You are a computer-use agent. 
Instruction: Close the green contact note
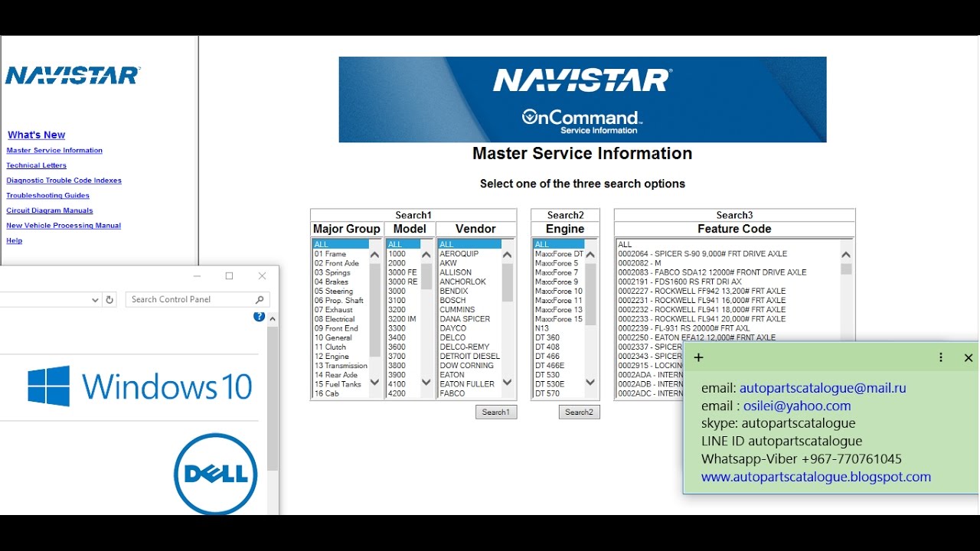[x=969, y=357]
